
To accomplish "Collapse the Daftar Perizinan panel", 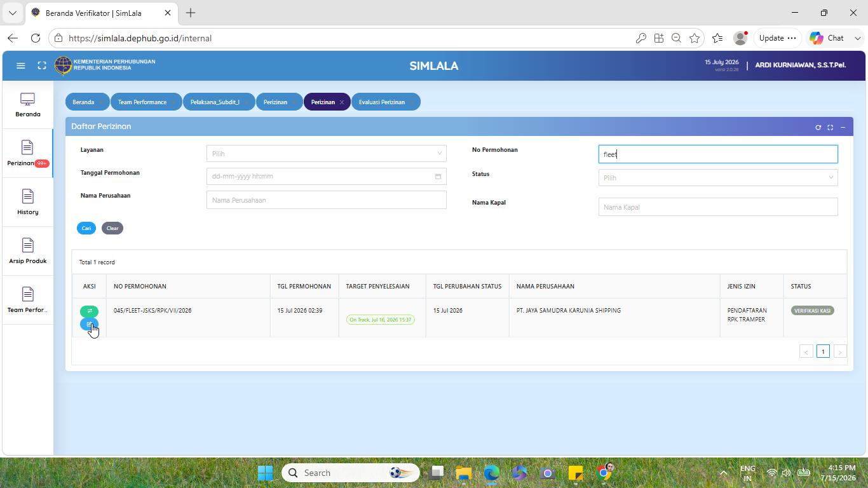I will click(x=843, y=127).
